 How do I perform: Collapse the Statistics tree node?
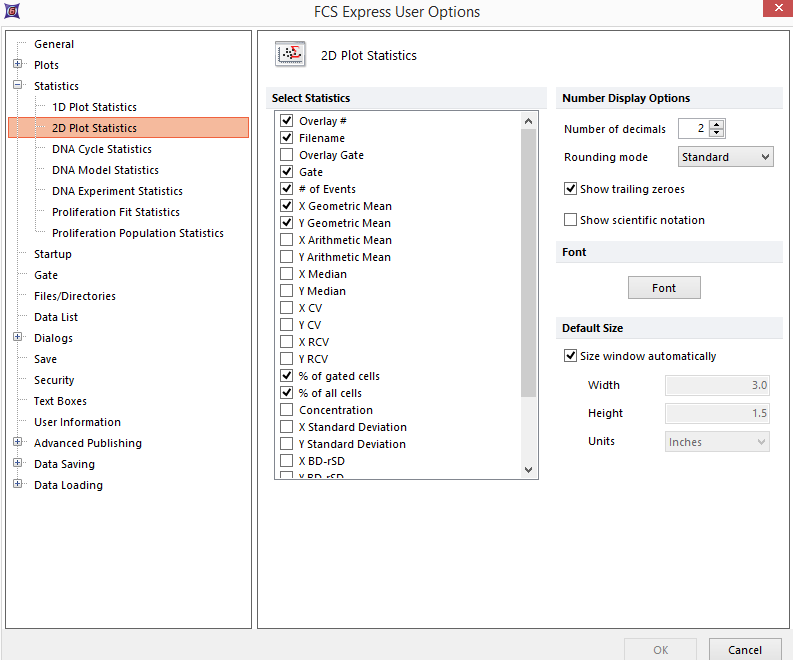click(18, 86)
